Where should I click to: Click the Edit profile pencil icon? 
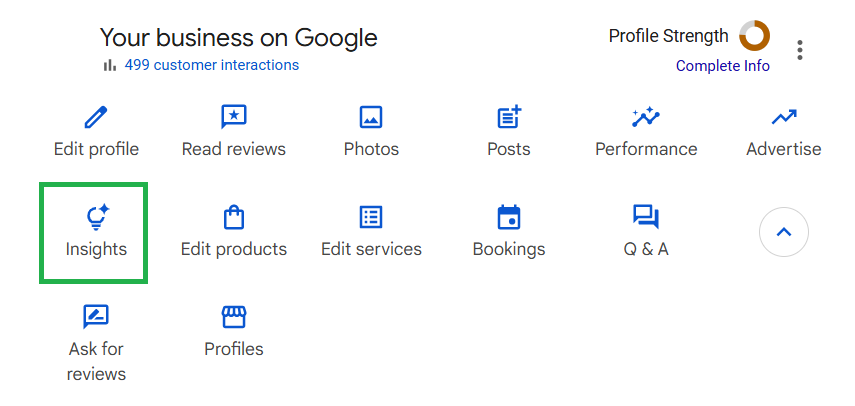pyautogui.click(x=96, y=117)
